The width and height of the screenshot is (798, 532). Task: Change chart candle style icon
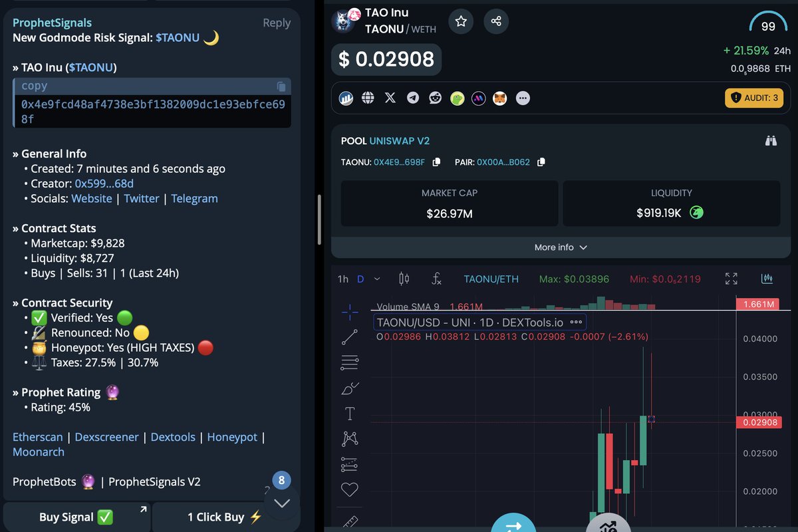pos(404,279)
